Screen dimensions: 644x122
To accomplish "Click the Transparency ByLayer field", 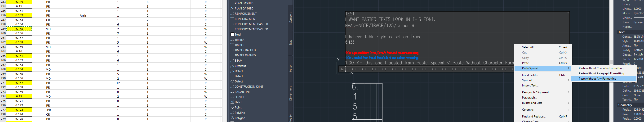I will [639, 23].
